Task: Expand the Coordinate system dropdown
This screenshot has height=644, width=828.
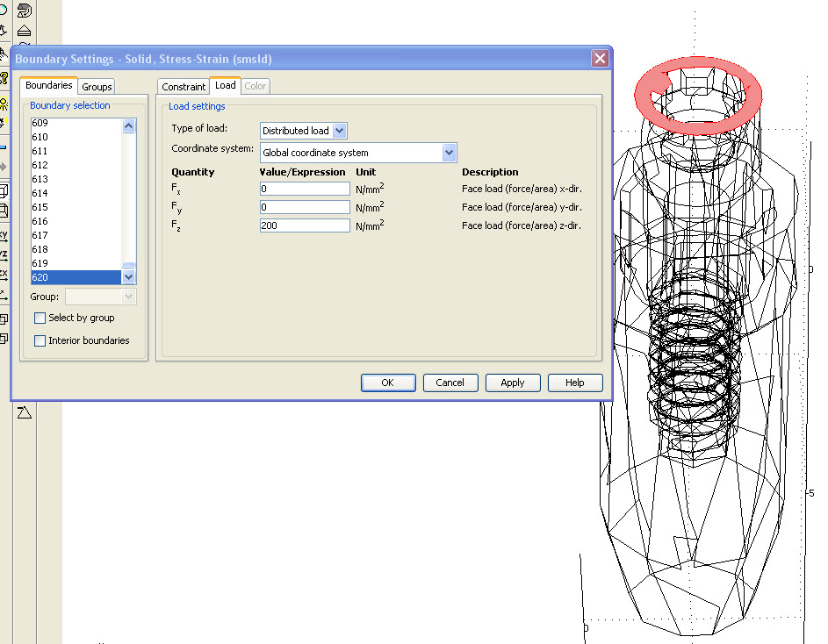Action: 449,153
